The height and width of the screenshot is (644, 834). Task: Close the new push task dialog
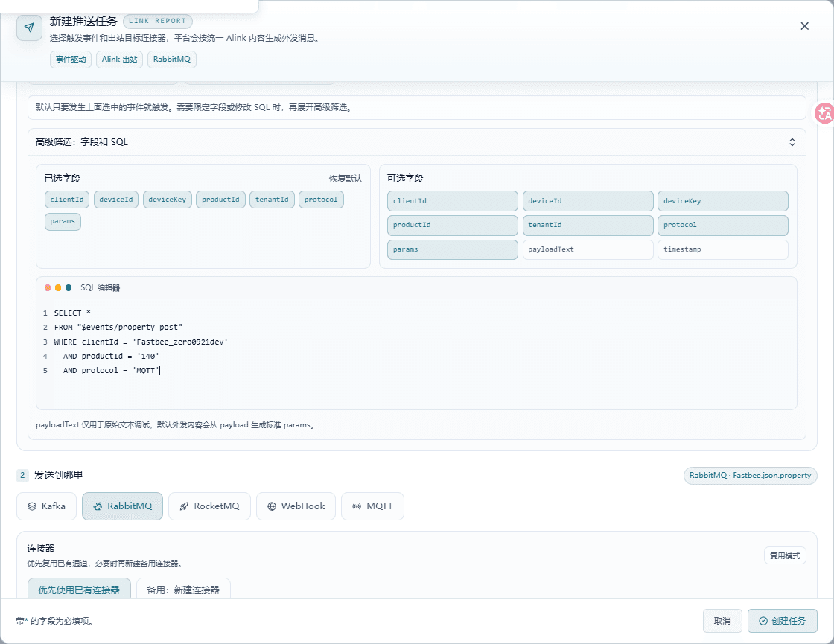[x=804, y=26]
